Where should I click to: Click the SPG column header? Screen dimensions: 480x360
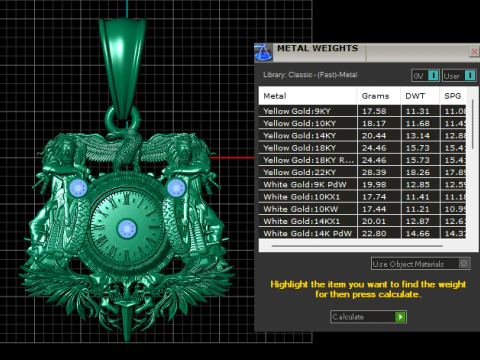tap(453, 96)
